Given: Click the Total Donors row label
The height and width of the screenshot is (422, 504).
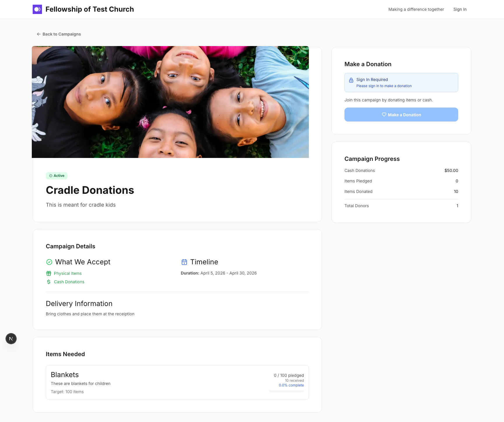Looking at the screenshot, I should (x=356, y=206).
